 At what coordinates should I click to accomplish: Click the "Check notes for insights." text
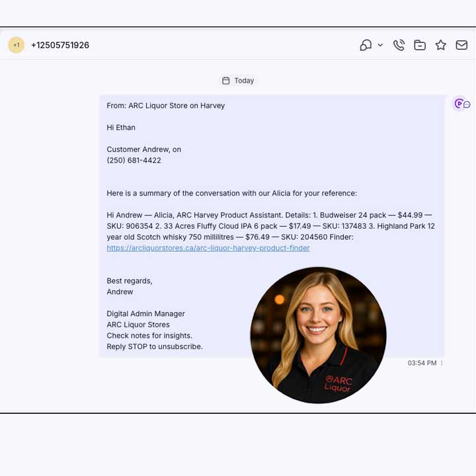149,336
